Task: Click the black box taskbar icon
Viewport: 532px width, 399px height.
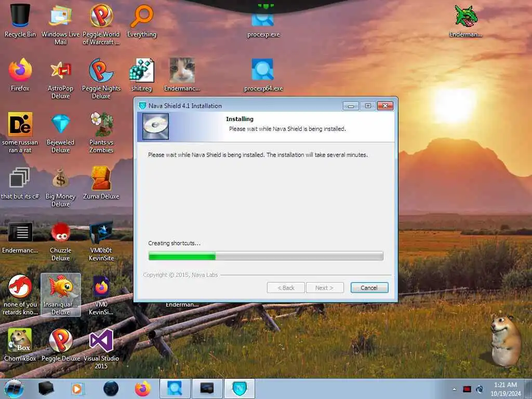Action: click(x=46, y=389)
